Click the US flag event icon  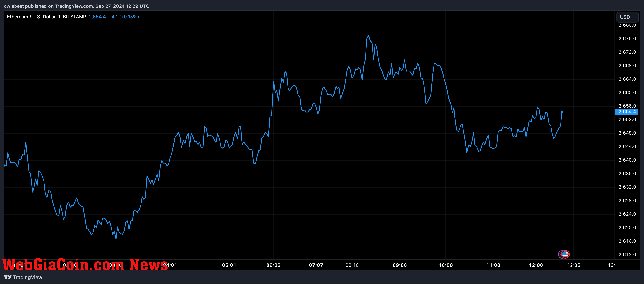point(565,254)
